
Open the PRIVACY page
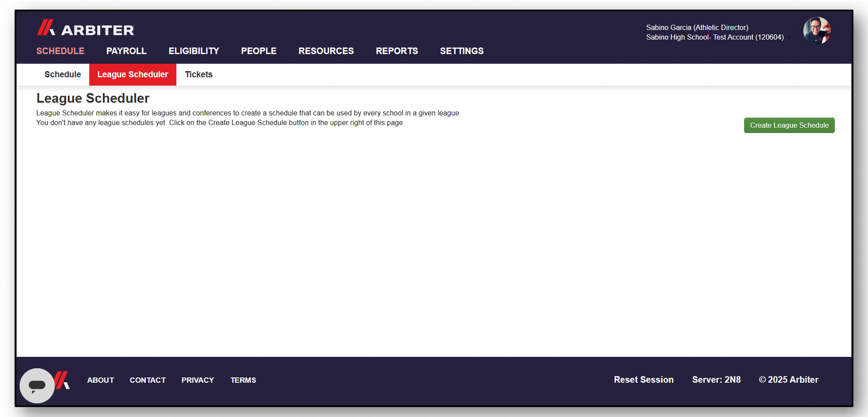[x=198, y=380]
